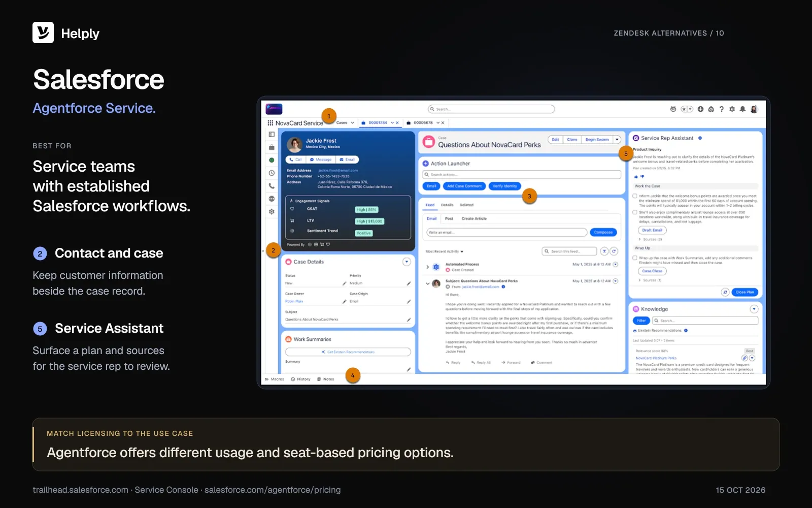The image size is (812, 508).
Task: Check the Wrap up the case step
Action: tap(635, 258)
